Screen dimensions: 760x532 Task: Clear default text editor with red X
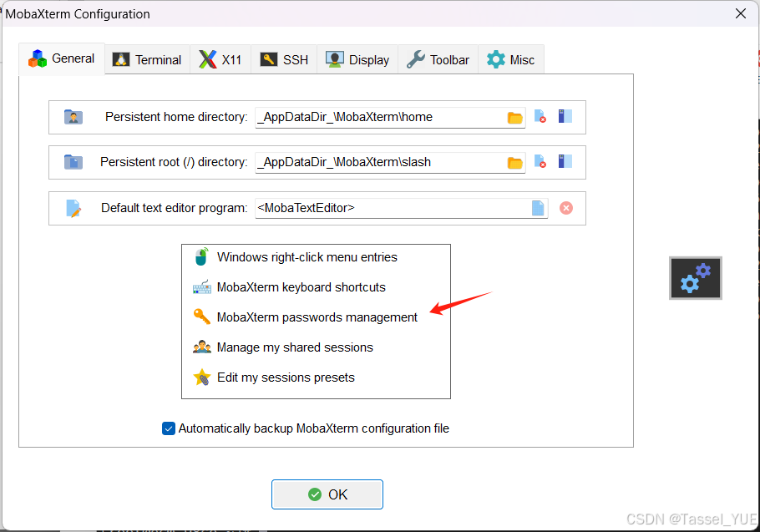click(566, 208)
